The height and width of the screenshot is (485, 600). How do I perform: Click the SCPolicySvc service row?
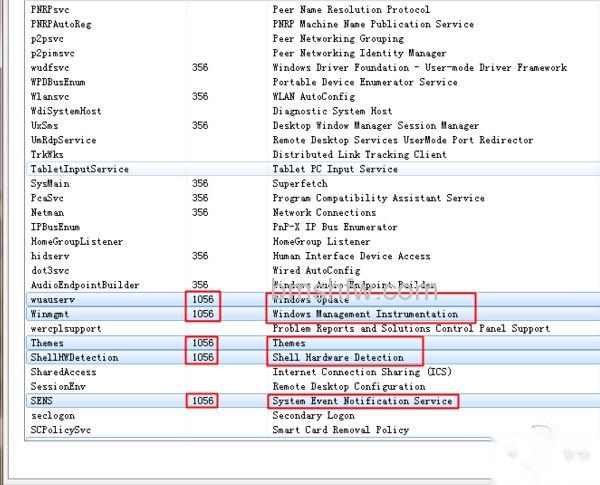pyautogui.click(x=313, y=430)
